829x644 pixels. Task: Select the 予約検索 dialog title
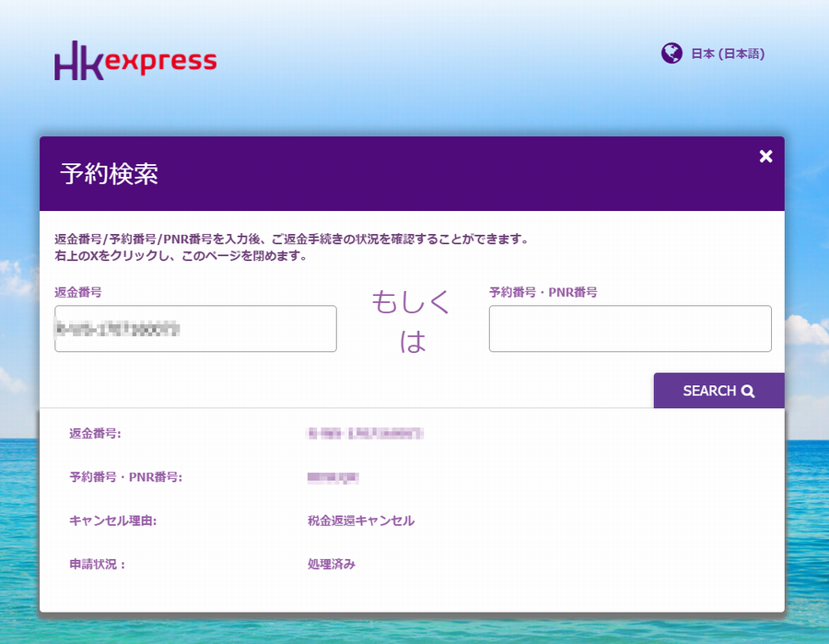pos(109,174)
